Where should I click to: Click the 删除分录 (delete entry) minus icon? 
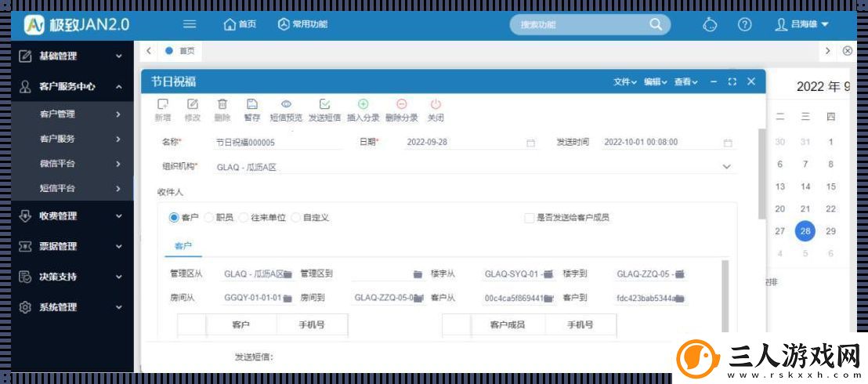click(402, 104)
